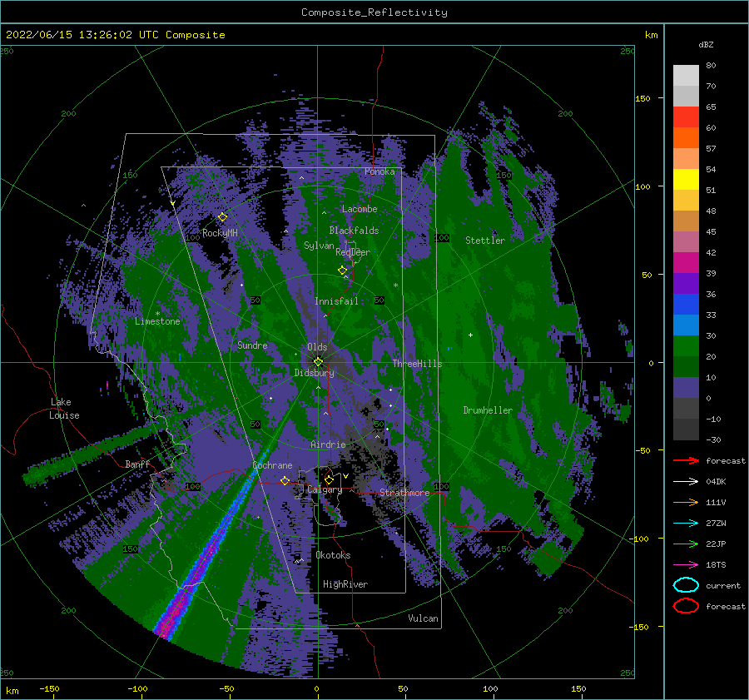Click the Lacombe city label
This screenshot has height=700, width=749.
tap(360, 209)
